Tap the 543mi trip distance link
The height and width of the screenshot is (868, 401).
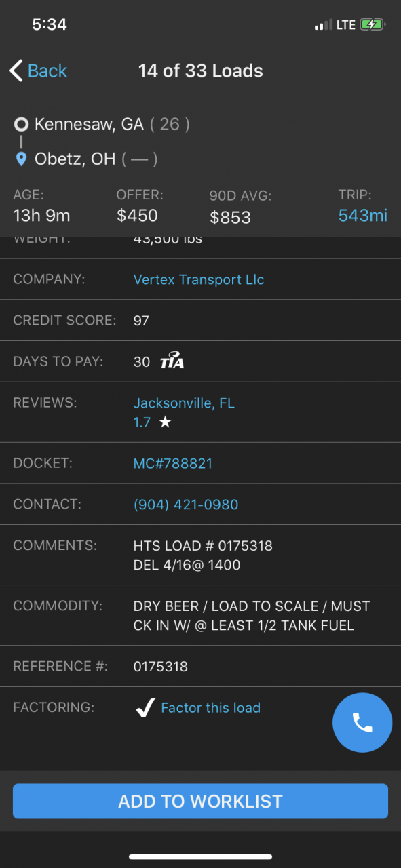[x=363, y=216]
